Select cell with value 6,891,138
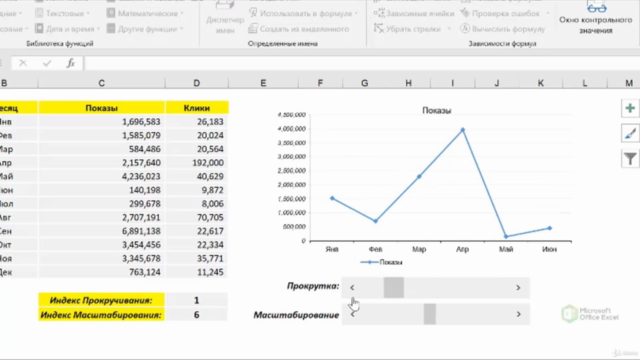This screenshot has width=640, height=360. click(102, 231)
